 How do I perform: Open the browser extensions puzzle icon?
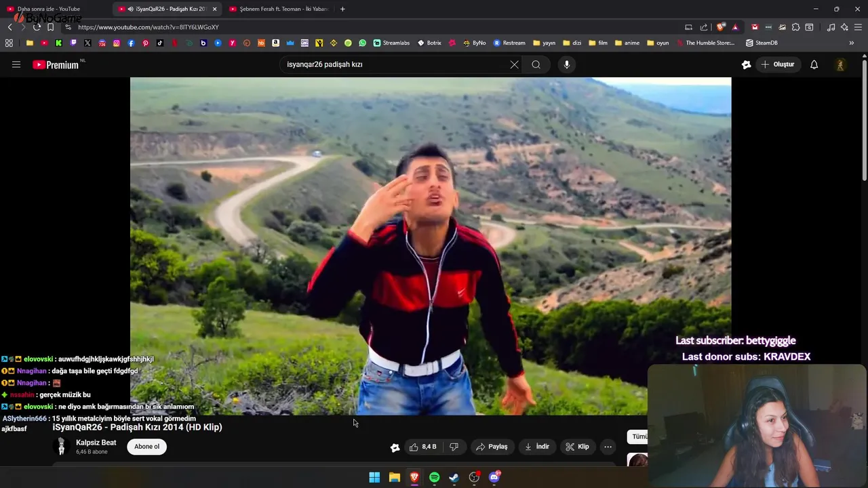coord(795,27)
